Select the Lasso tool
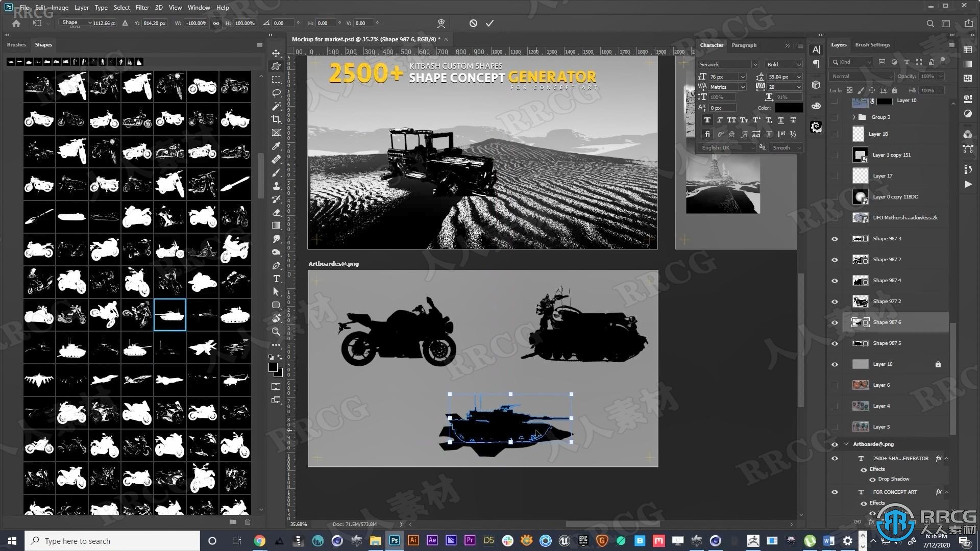Viewport: 980px width, 551px height. 276,93
